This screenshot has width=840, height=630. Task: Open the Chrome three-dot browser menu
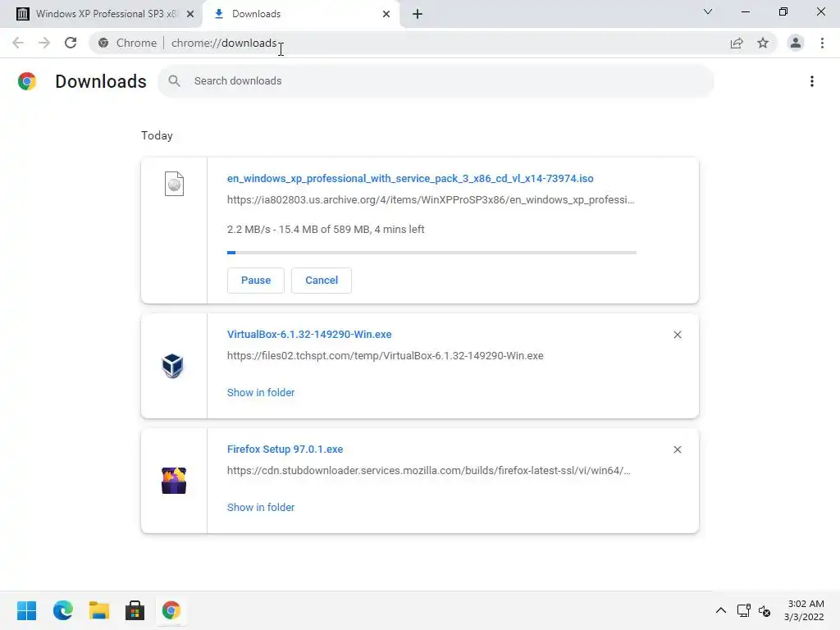tap(822, 43)
